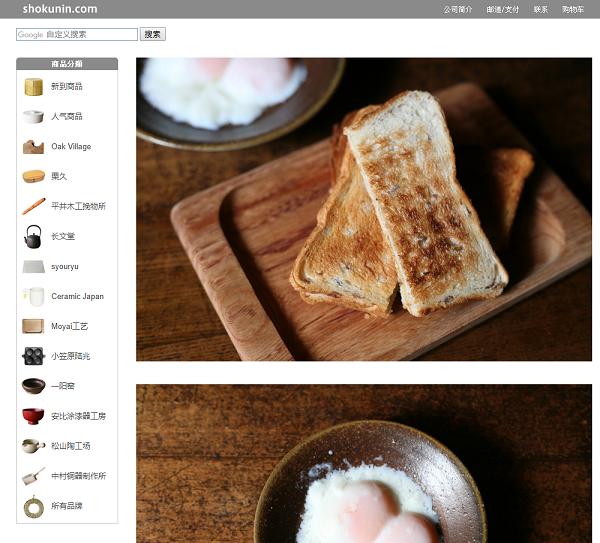Click the wooden tray icon beside Moyai工艺
The width and height of the screenshot is (600, 543).
tap(34, 326)
